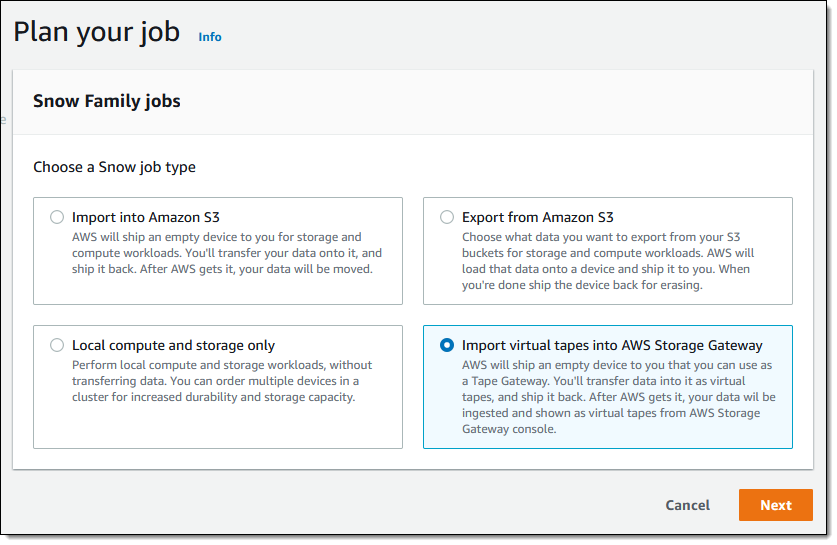Open the Info link beside Plan your job
The height and width of the screenshot is (545, 837).
click(210, 37)
